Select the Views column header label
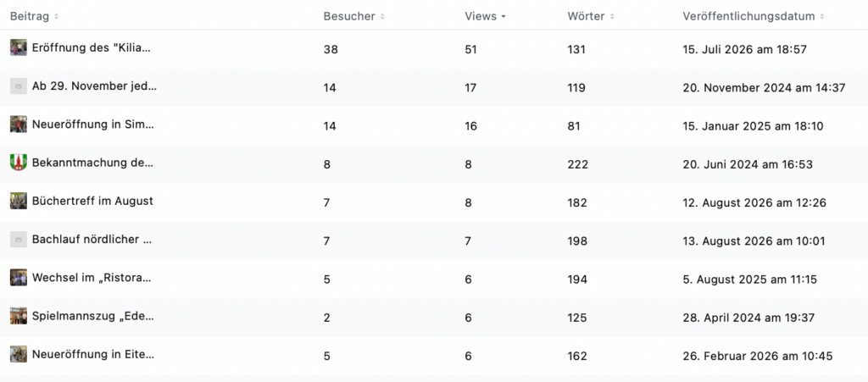Screen dimensions: 868x382 [x=481, y=17]
